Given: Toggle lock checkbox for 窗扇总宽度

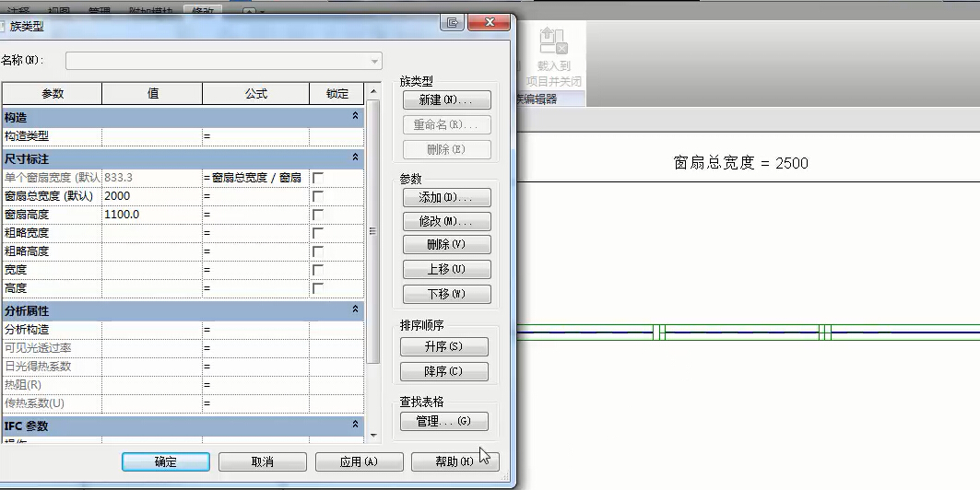Looking at the screenshot, I should [x=318, y=196].
